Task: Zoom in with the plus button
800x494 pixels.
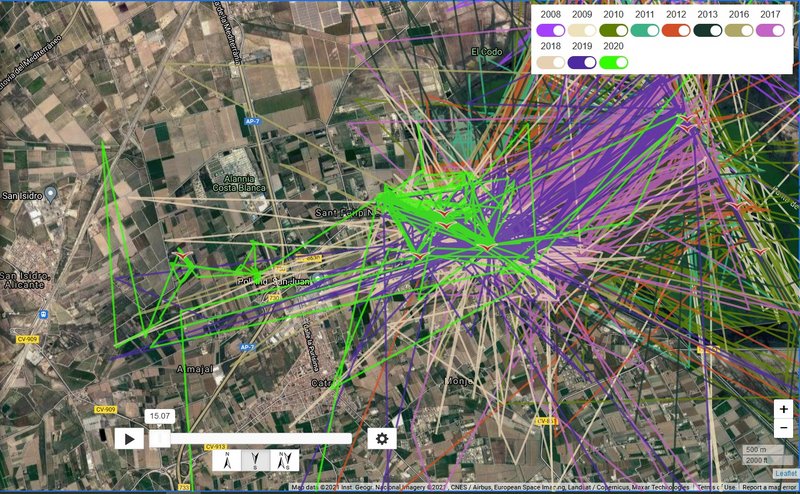Action: tap(783, 409)
